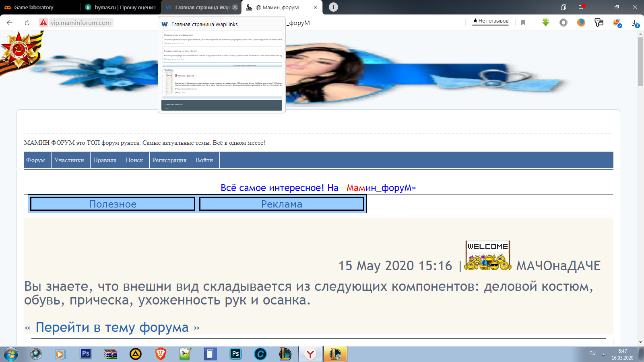Click the red insecure-site warning icon
Image resolution: width=644 pixels, height=362 pixels.
coord(43,23)
